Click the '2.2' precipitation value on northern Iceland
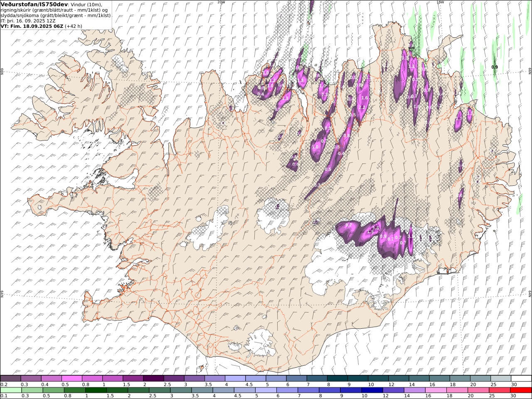The width and height of the screenshot is (532, 399). 362,107
